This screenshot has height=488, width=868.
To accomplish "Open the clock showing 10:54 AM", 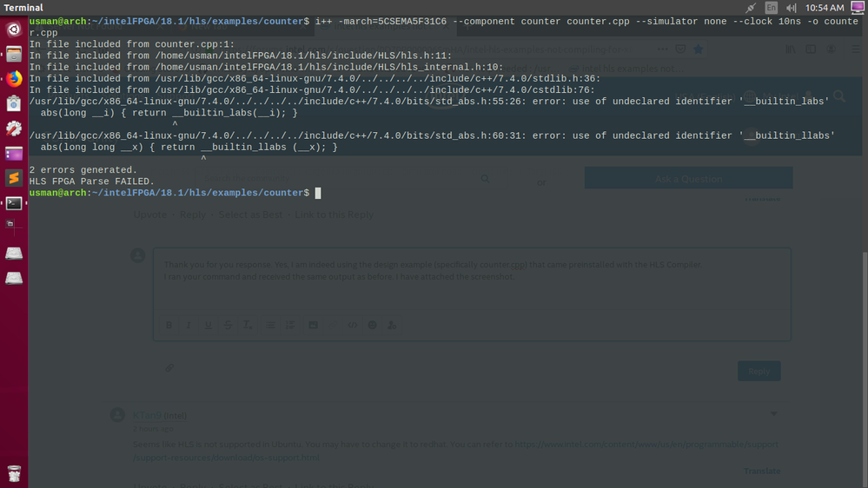I will coord(825,8).
